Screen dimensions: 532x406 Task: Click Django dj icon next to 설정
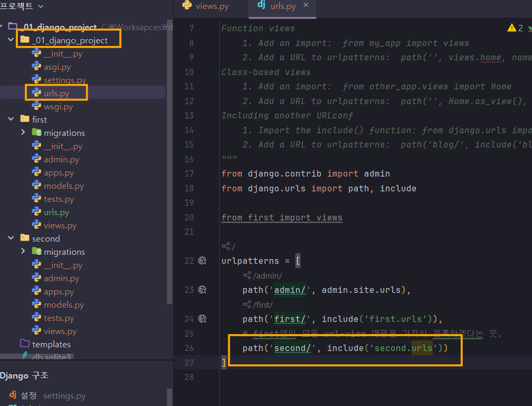(x=13, y=395)
